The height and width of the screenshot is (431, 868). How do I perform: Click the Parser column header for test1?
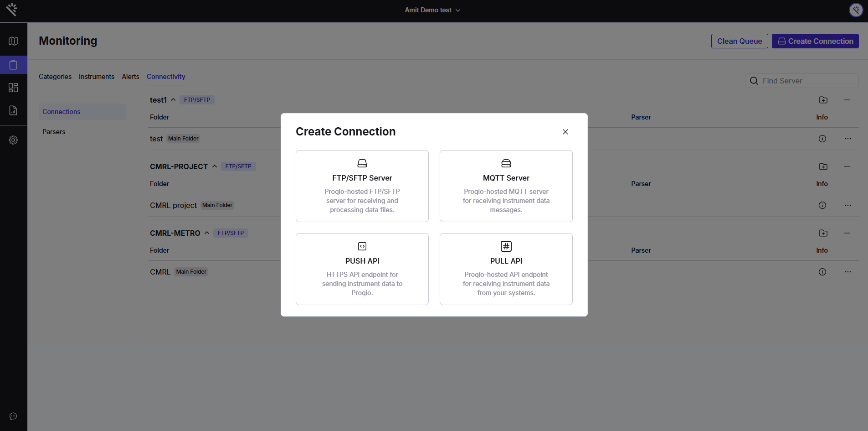tap(641, 117)
